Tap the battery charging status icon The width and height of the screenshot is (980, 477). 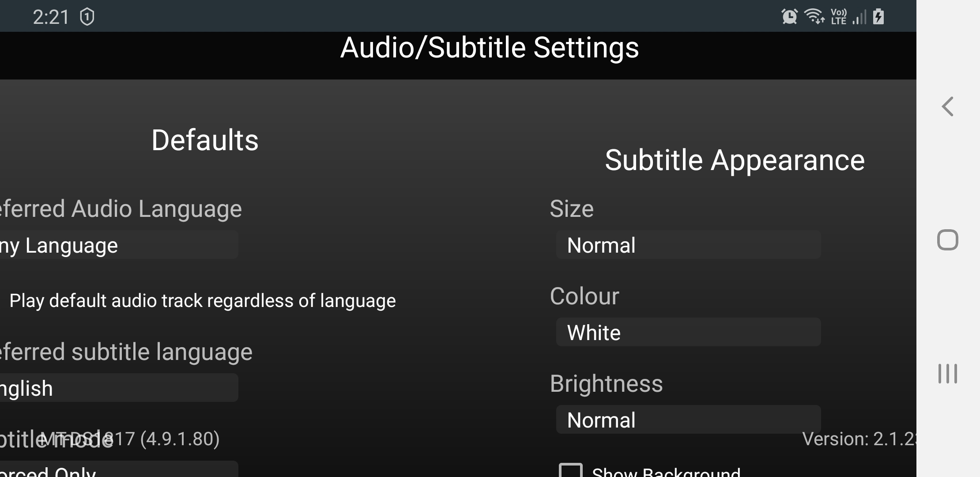tap(878, 17)
